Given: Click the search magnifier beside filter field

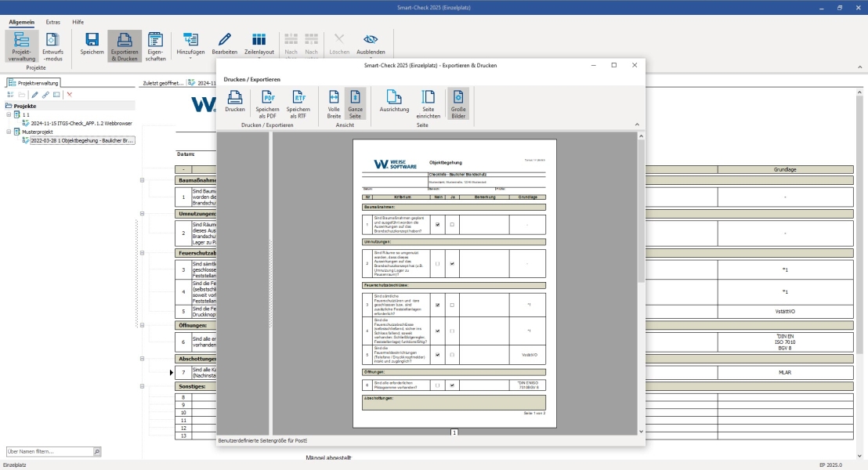Looking at the screenshot, I should [x=97, y=452].
